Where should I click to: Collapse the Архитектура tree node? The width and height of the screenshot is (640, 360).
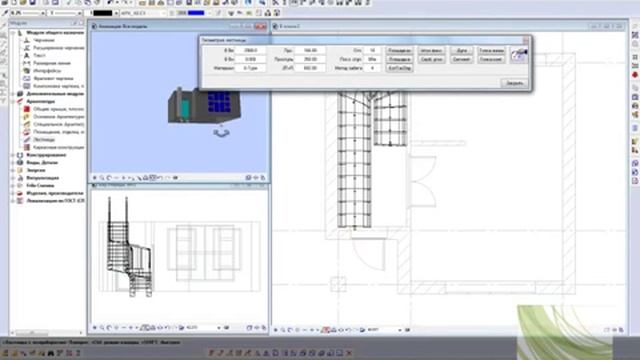coord(13,101)
